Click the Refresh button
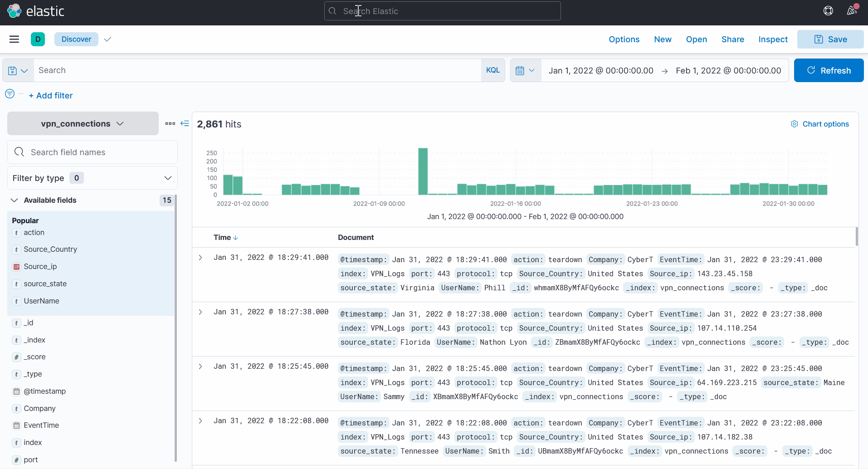The image size is (868, 469). pos(829,70)
